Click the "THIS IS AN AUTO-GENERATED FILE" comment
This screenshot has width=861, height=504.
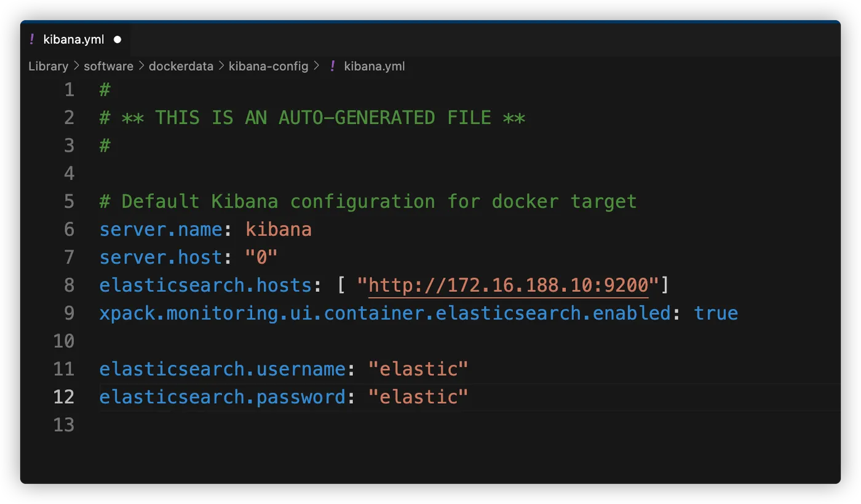[x=312, y=117]
